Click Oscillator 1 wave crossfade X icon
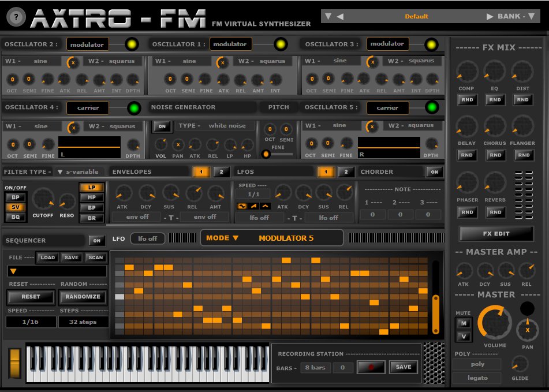The width and height of the screenshot is (549, 392). (222, 64)
